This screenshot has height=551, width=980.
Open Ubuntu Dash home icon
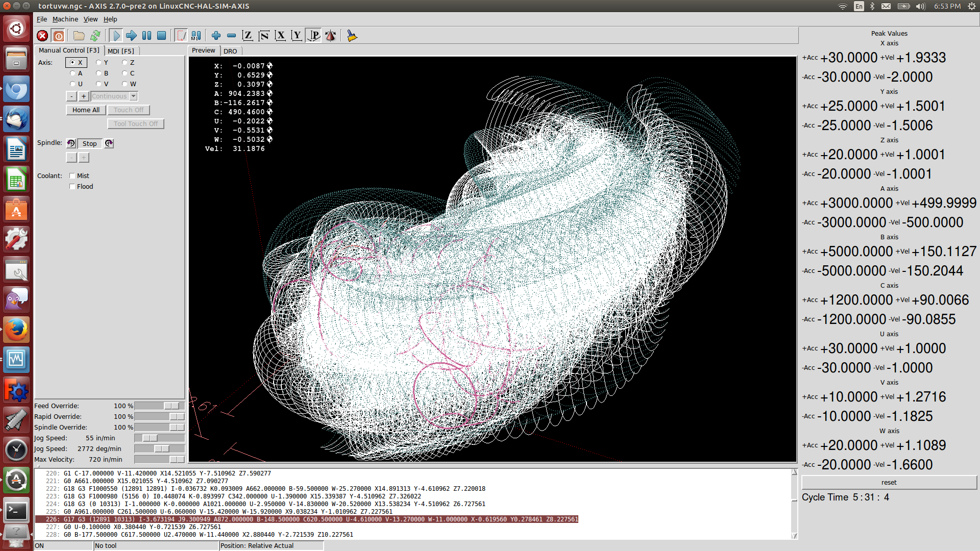pyautogui.click(x=16, y=28)
